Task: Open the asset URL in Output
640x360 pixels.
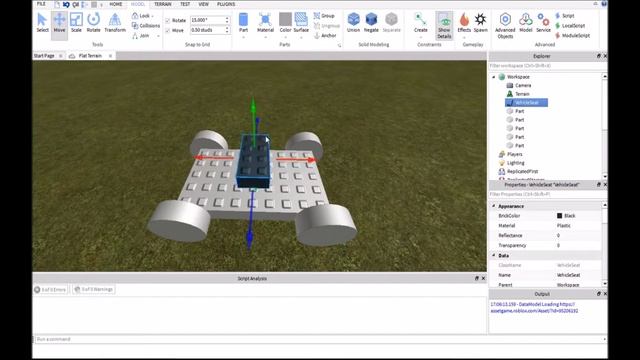Action: [x=534, y=308]
